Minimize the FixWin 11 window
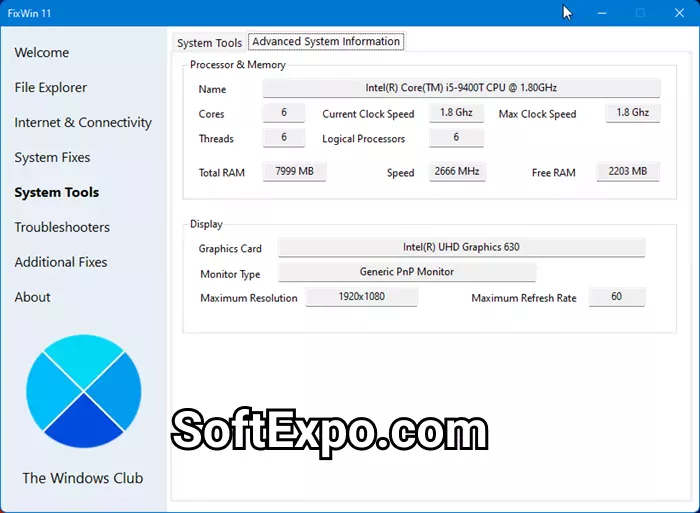Viewport: 700px width, 513px height. pos(602,13)
